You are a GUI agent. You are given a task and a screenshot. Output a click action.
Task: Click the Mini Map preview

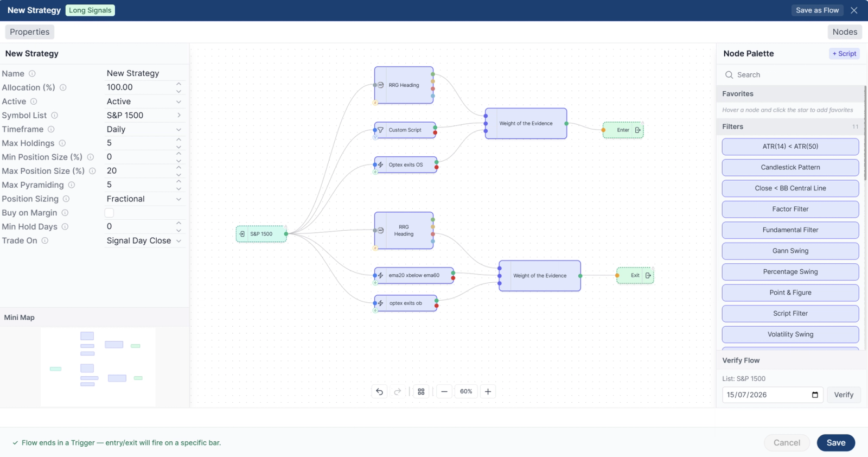pyautogui.click(x=98, y=366)
